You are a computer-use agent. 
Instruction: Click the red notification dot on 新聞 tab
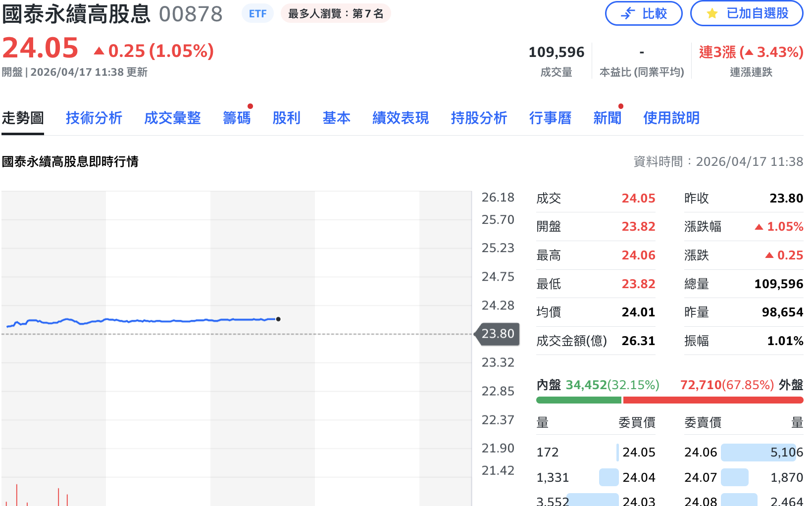(x=621, y=105)
